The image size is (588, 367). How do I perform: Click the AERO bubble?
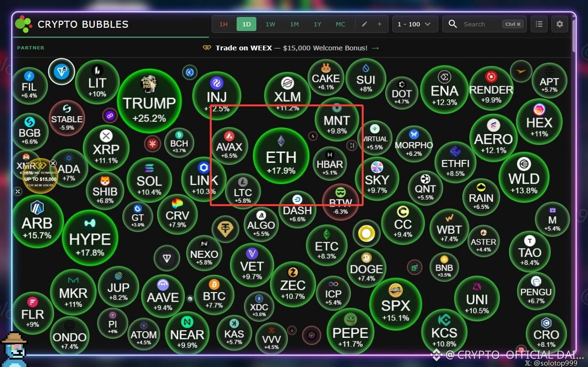(x=493, y=137)
